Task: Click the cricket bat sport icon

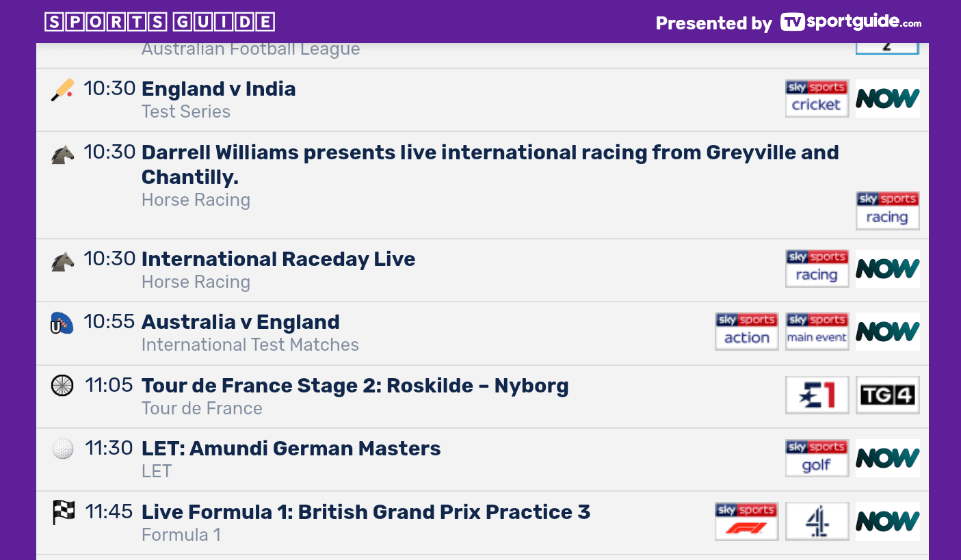Action: pos(62,90)
